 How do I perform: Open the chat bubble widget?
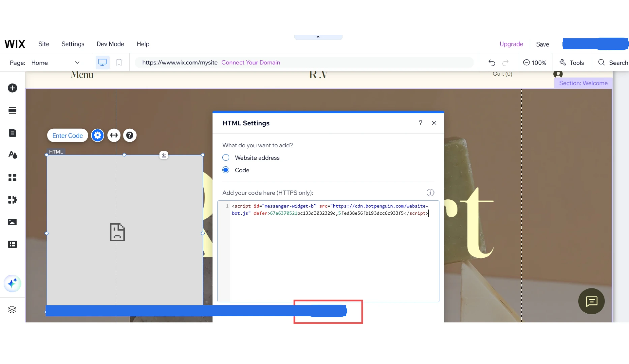(592, 301)
